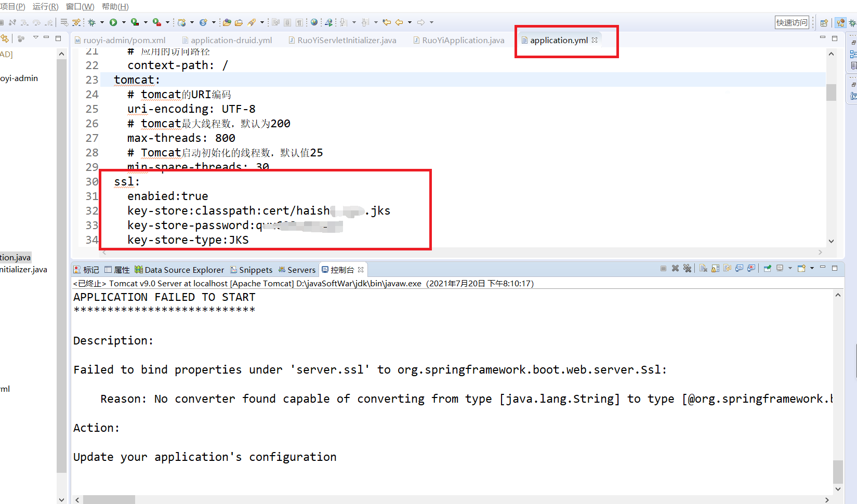
Task: Open the Debug dropdown arrow
Action: pyautogui.click(x=102, y=22)
